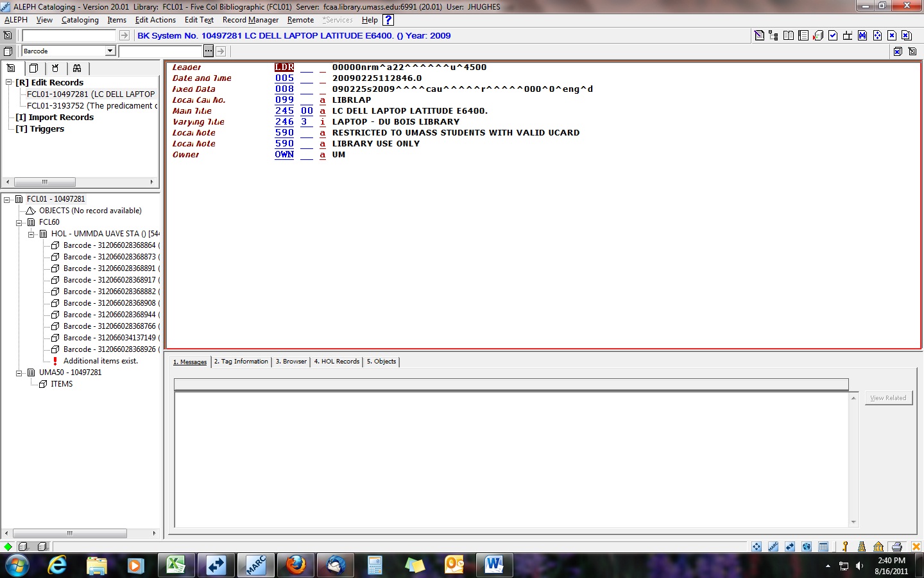Click the tree overview icon in top toolbar
The width and height of the screenshot is (924, 578).
(x=773, y=36)
